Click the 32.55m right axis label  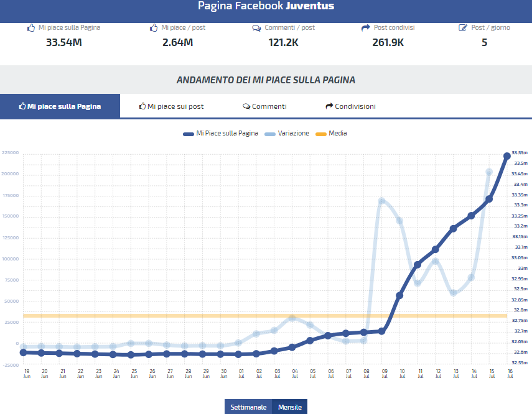(x=520, y=362)
